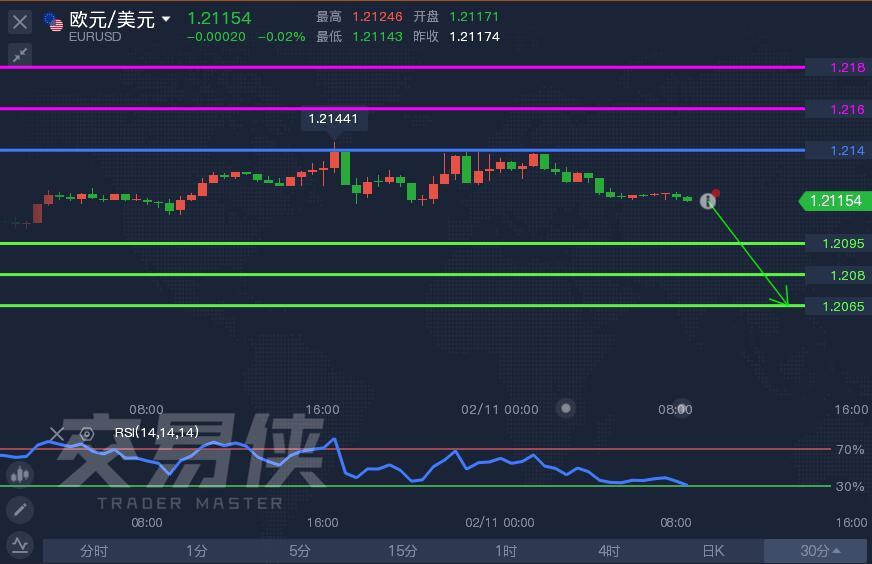
Task: Switch to the 分时 timeframe tab
Action: (94, 551)
